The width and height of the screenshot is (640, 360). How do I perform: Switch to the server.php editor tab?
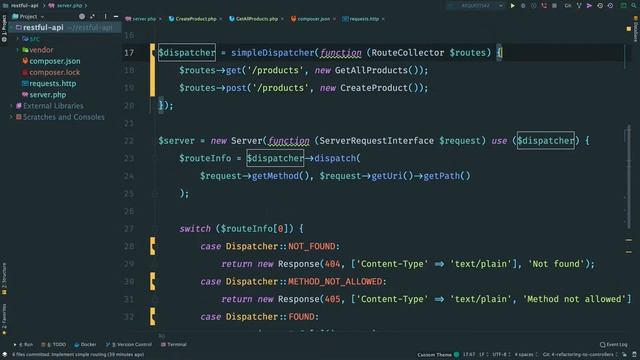141,19
